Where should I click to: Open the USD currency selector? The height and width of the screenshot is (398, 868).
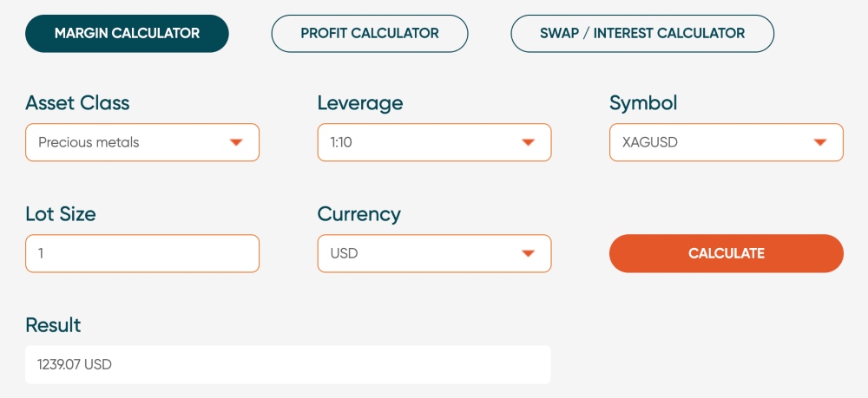coord(422,253)
